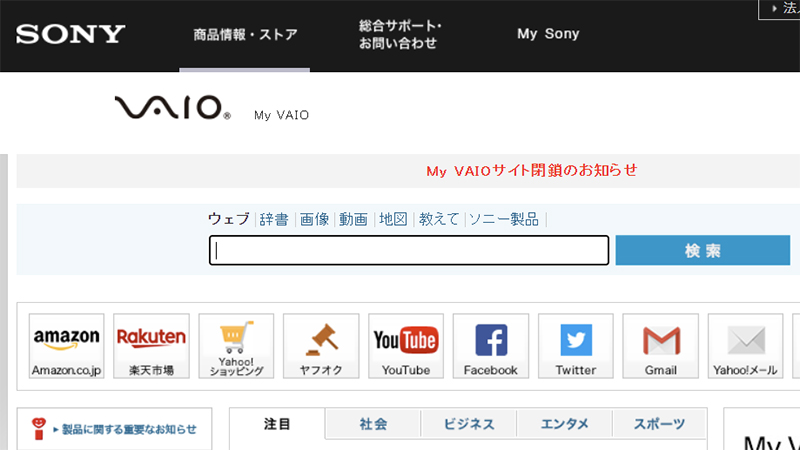Screen dimensions: 800x450
Task: Switch to the スポーツ news tab
Action: coord(659,423)
